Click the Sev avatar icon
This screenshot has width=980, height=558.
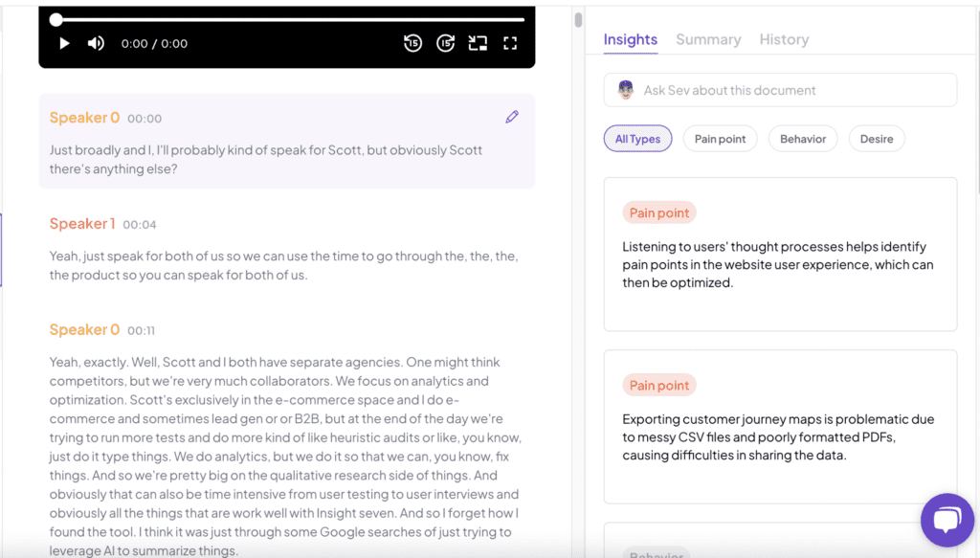tap(626, 90)
